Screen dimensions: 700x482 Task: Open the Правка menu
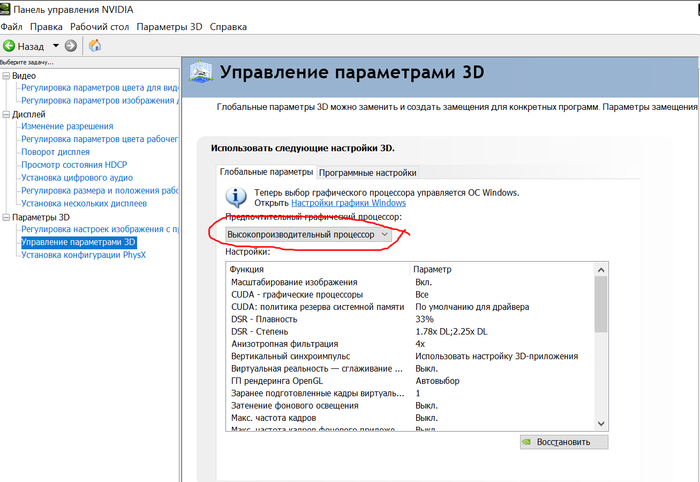click(x=46, y=27)
